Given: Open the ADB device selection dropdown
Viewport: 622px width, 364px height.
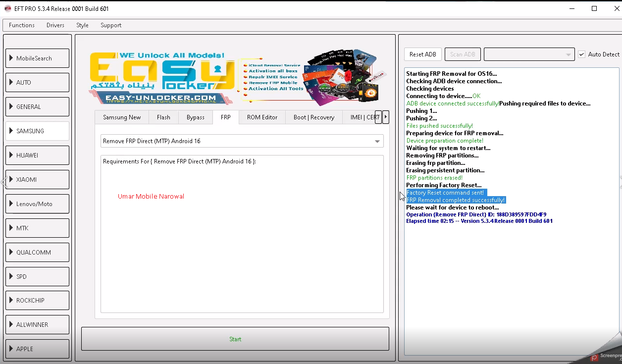Looking at the screenshot, I should click(x=529, y=54).
